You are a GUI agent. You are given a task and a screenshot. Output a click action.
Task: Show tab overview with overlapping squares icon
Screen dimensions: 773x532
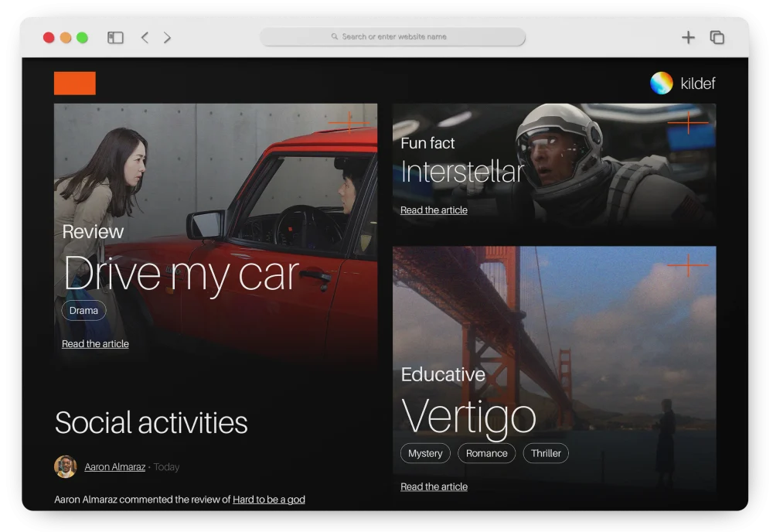coord(717,37)
